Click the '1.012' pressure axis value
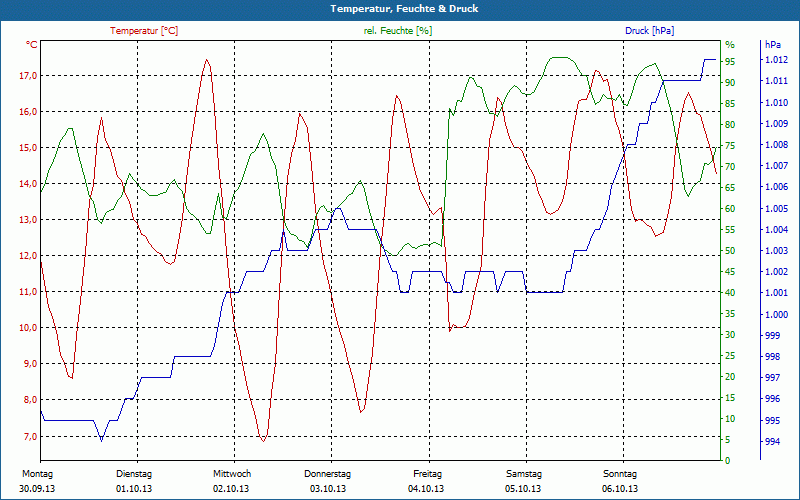Screen dimensions: 800x500 point(775,60)
